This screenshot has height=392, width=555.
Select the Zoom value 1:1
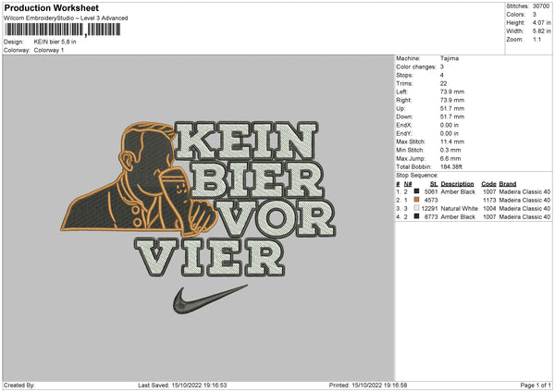(536, 39)
